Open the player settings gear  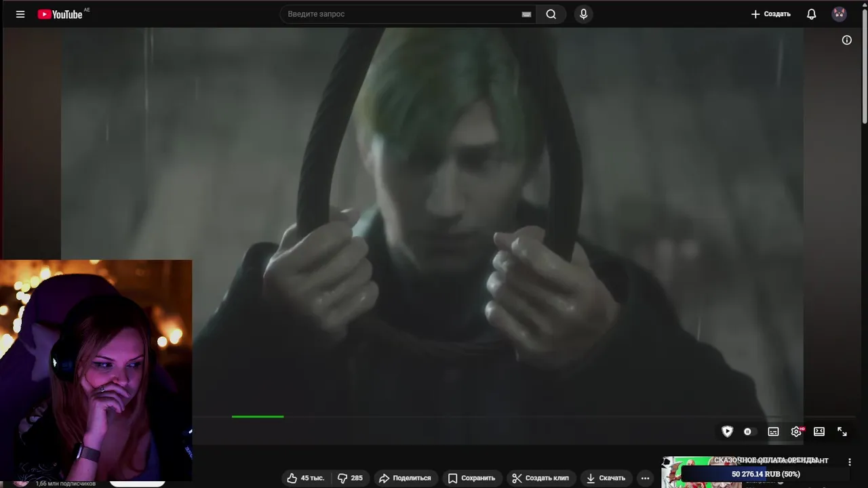click(x=797, y=432)
